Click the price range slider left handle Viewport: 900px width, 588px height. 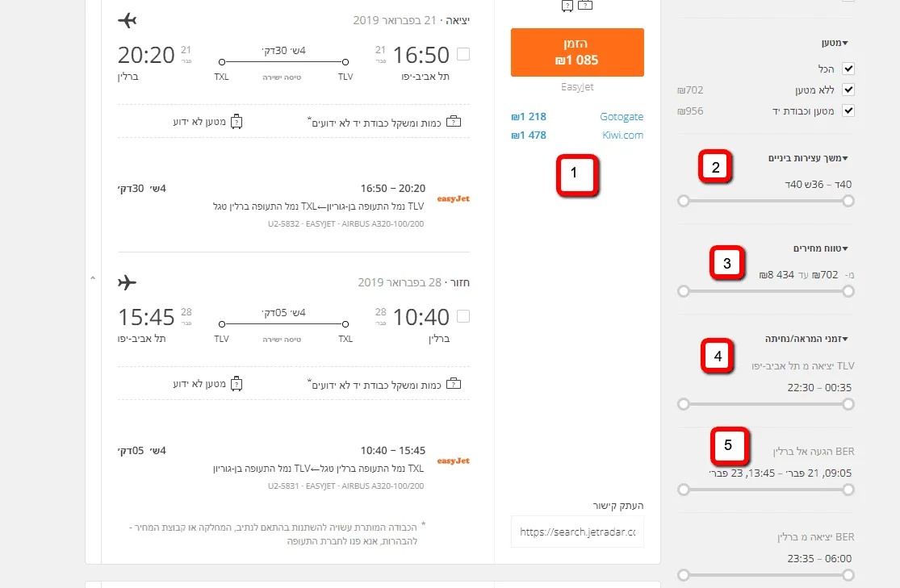click(684, 291)
